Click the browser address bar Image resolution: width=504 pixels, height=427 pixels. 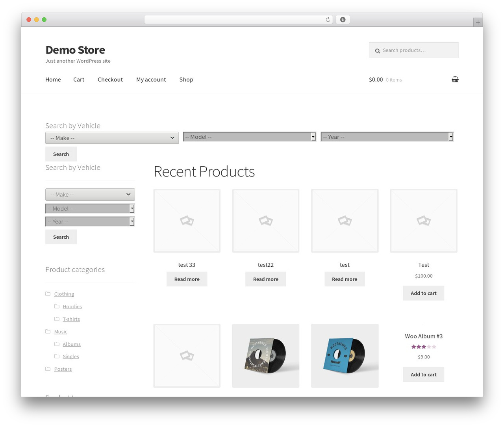239,20
